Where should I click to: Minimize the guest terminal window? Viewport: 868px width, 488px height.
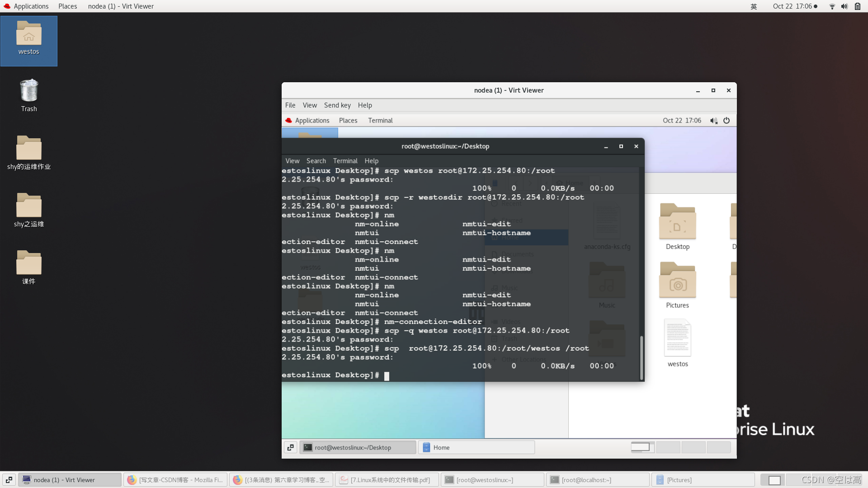tap(606, 146)
